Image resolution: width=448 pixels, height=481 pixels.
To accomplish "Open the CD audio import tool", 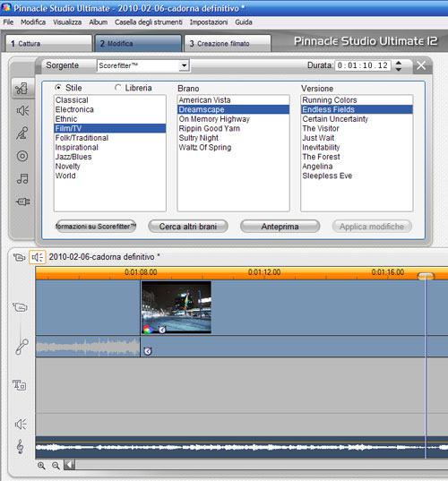I will pos(22,156).
